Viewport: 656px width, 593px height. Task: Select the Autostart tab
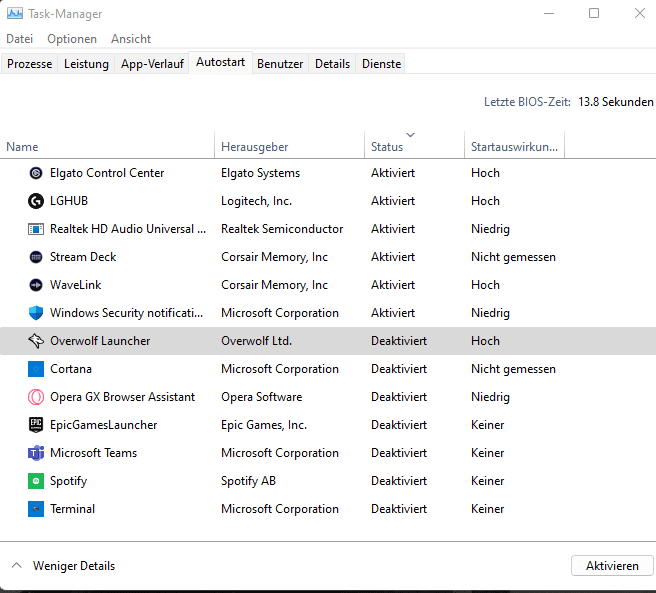220,62
